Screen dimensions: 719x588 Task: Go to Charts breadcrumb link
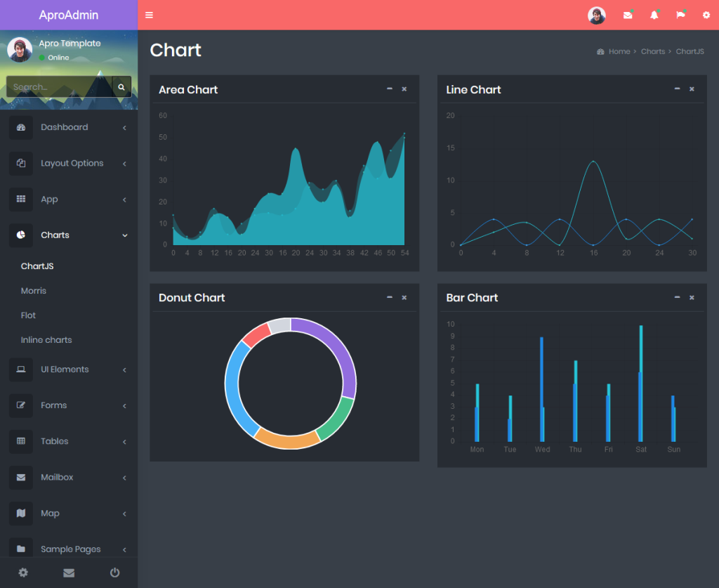[x=653, y=51]
